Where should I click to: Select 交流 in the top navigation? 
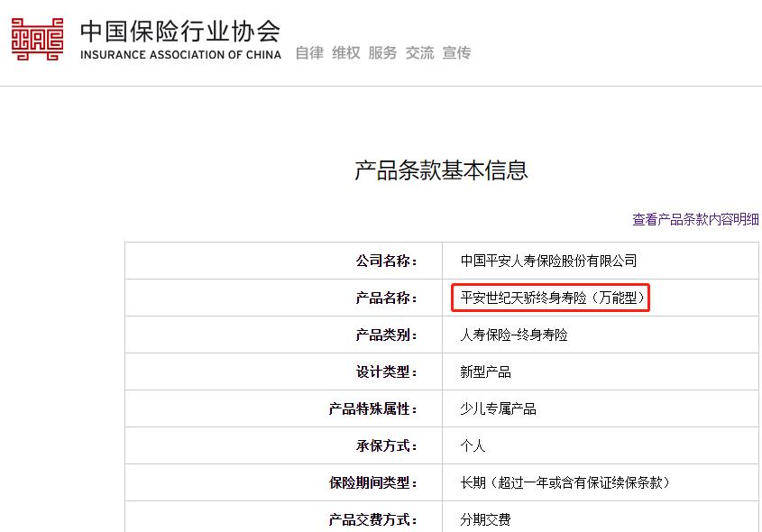(419, 52)
